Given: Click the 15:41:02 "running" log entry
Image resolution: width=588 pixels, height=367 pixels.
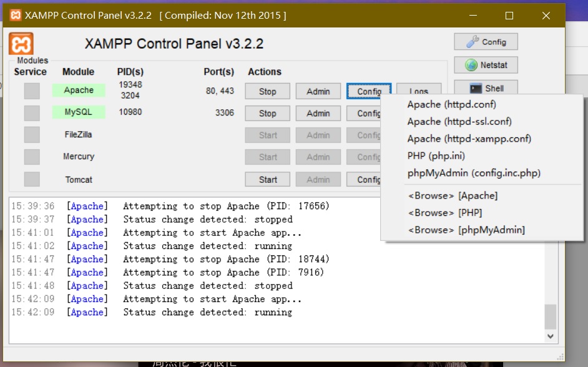Looking at the screenshot, I should [152, 246].
